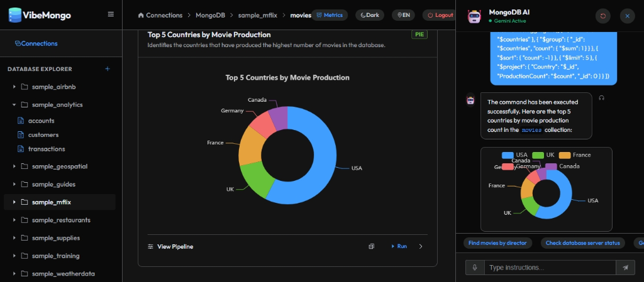
Task: Click the sample_airbnb folder icon
Action: 25,87
